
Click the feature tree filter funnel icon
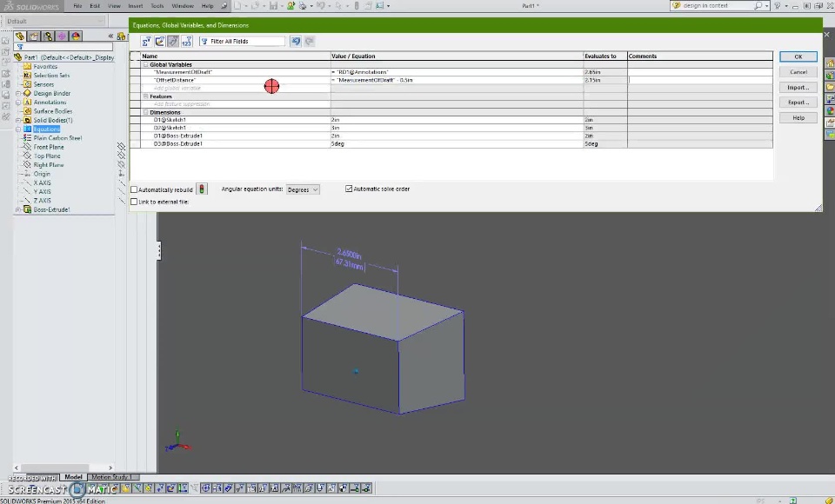point(20,47)
